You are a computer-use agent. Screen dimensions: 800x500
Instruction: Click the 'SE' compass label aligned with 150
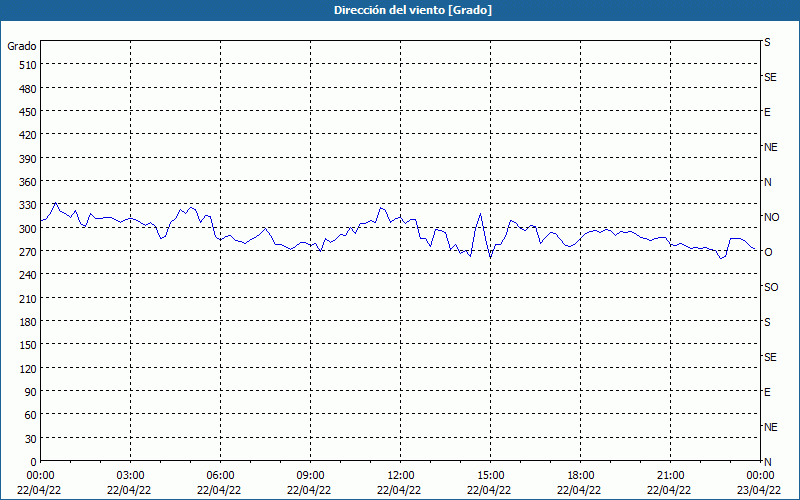point(770,357)
